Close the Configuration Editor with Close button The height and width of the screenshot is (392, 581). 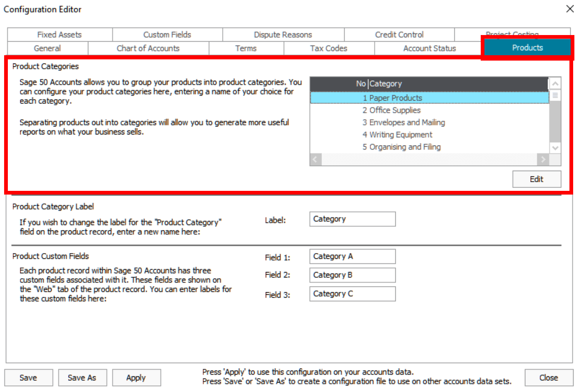click(548, 378)
